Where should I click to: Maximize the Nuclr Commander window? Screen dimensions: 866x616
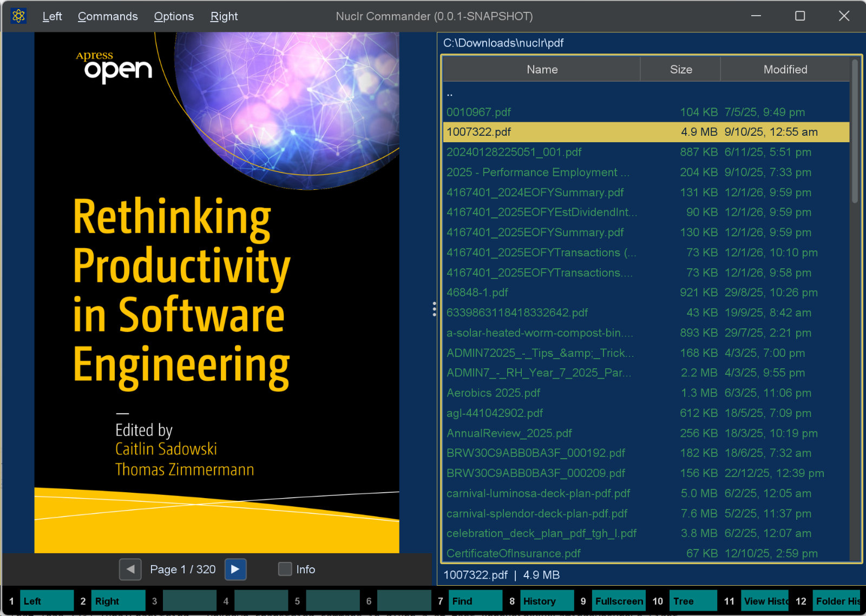800,16
